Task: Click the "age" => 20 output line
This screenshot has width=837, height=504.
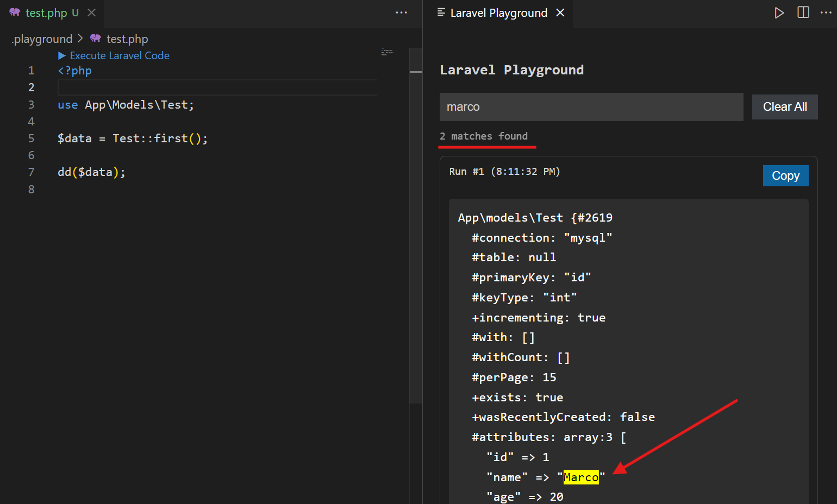Action: pos(524,497)
